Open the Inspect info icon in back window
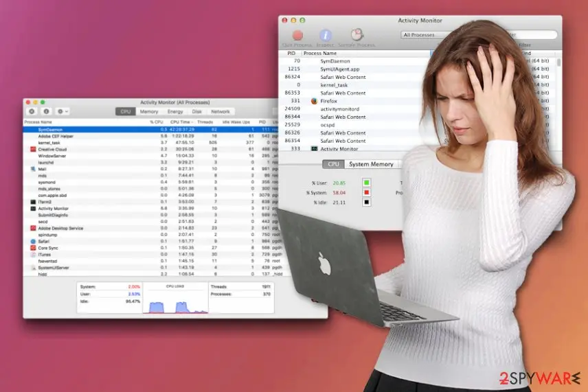 tap(325, 35)
